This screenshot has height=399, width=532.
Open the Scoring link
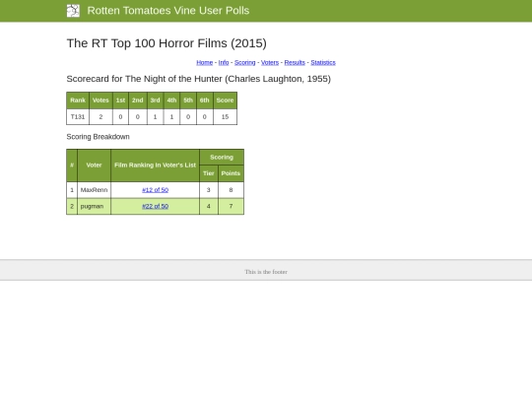244,62
